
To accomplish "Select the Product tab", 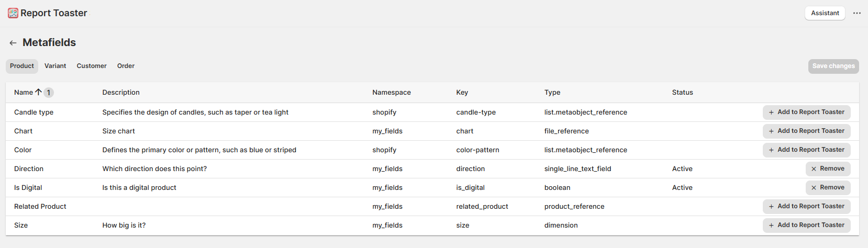I will [22, 66].
